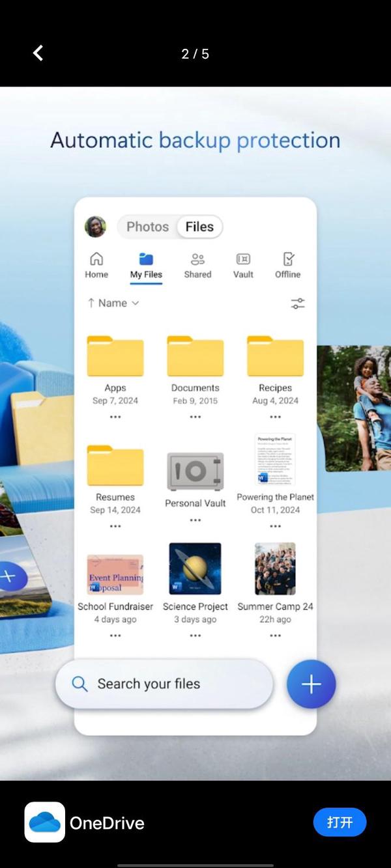391x868 pixels.
Task: Open the Documents folder
Action: (195, 357)
